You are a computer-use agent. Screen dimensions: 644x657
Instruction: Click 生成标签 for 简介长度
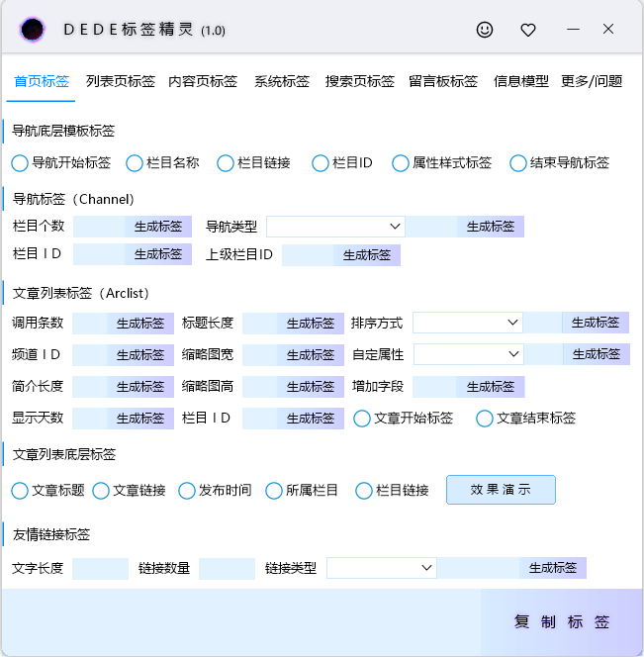point(139,387)
